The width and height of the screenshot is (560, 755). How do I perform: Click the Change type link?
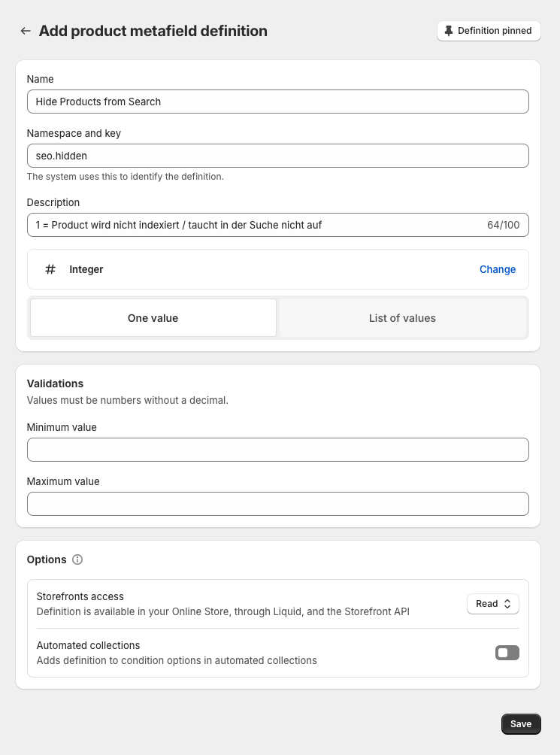click(x=498, y=269)
